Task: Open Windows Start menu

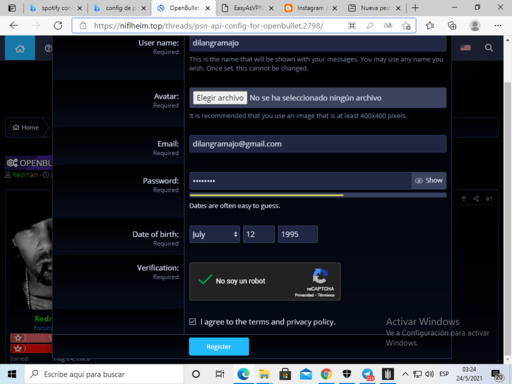Action: 12,374
